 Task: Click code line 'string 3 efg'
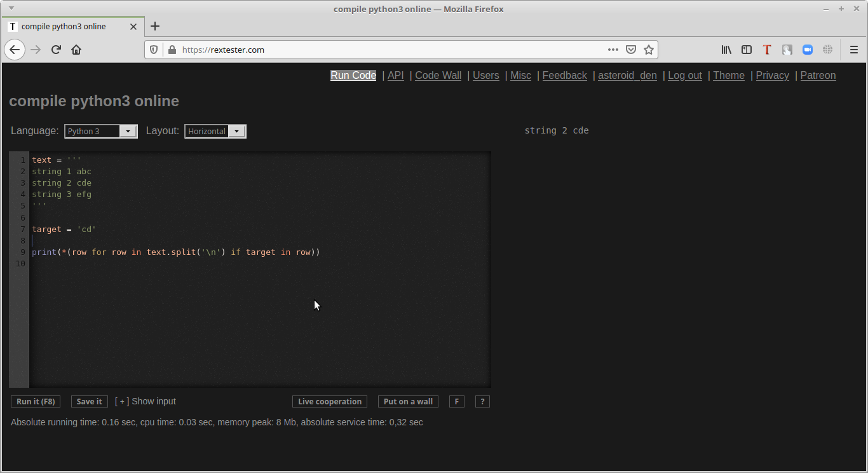pos(62,194)
